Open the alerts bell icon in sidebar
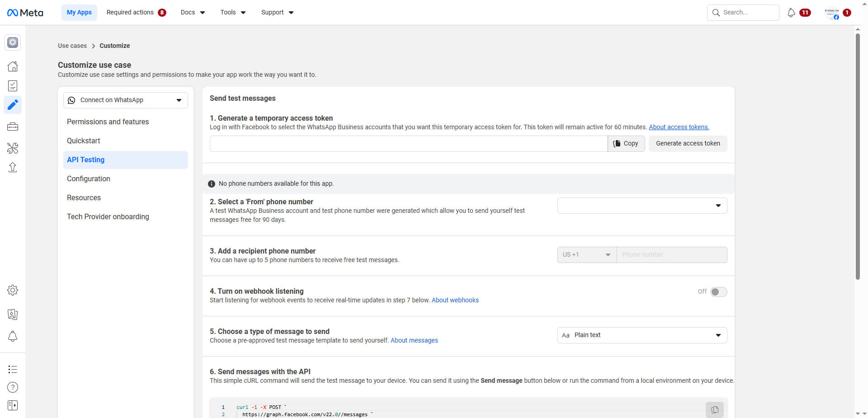This screenshot has width=868, height=418. click(13, 337)
